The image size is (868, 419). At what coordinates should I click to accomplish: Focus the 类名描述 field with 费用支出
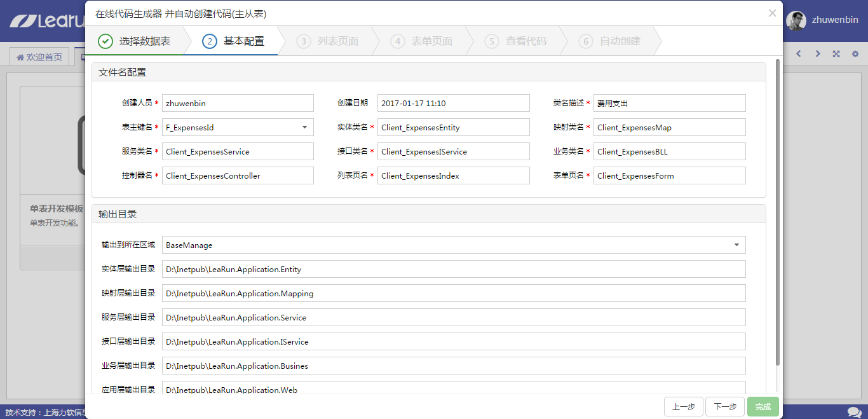click(670, 103)
